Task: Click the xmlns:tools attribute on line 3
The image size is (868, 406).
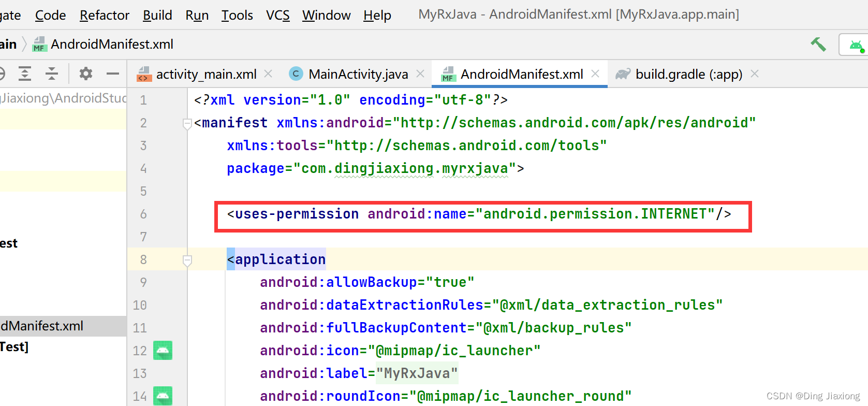Action: [x=417, y=146]
